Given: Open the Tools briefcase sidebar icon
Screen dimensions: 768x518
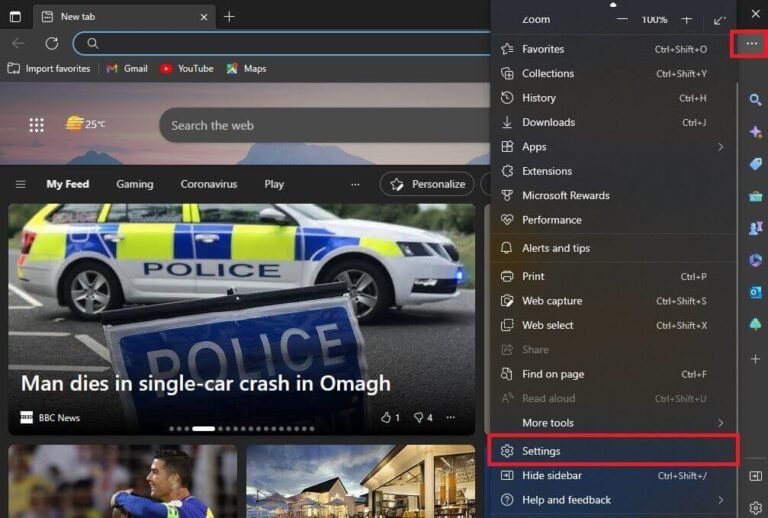Looking at the screenshot, I should (x=755, y=196).
